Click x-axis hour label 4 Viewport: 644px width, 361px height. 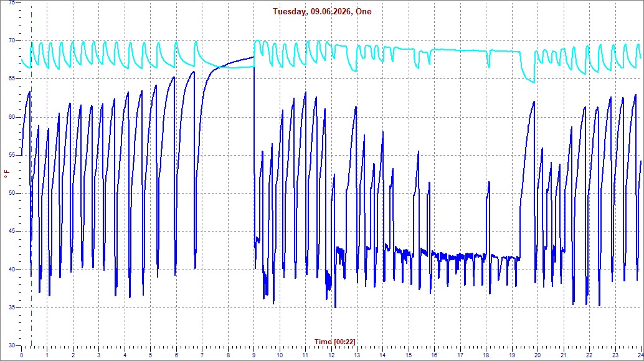pos(125,355)
